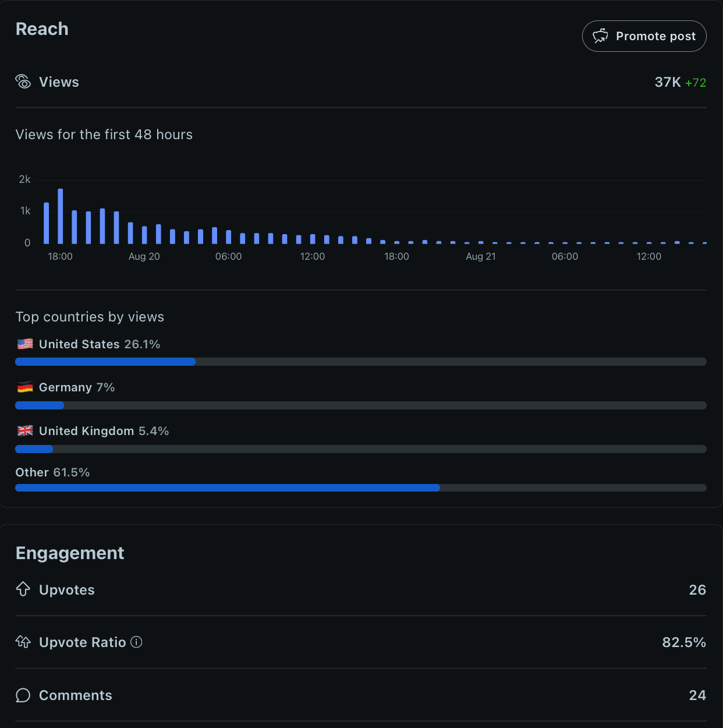723x728 pixels.
Task: Click the Upvotes arrow icon
Action: [23, 589]
